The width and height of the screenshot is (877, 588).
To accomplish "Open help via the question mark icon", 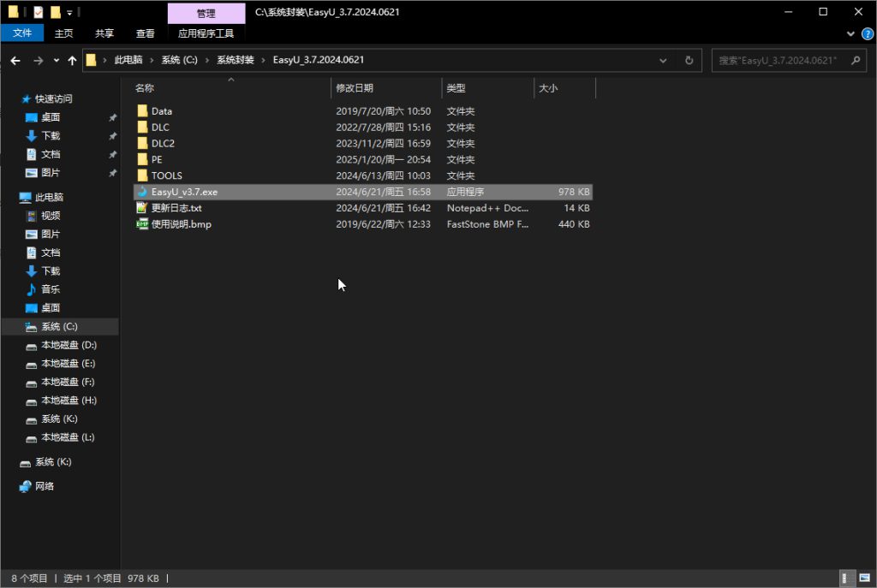I will (x=865, y=33).
